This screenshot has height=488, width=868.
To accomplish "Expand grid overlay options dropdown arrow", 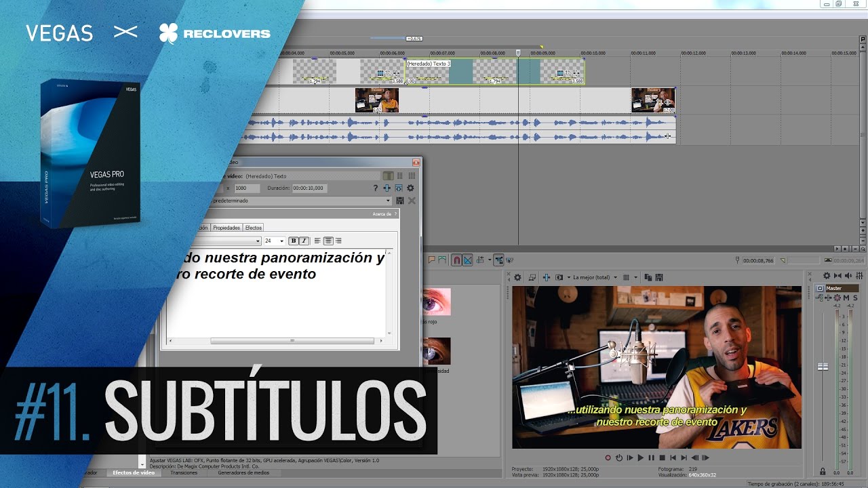I will pyautogui.click(x=635, y=277).
